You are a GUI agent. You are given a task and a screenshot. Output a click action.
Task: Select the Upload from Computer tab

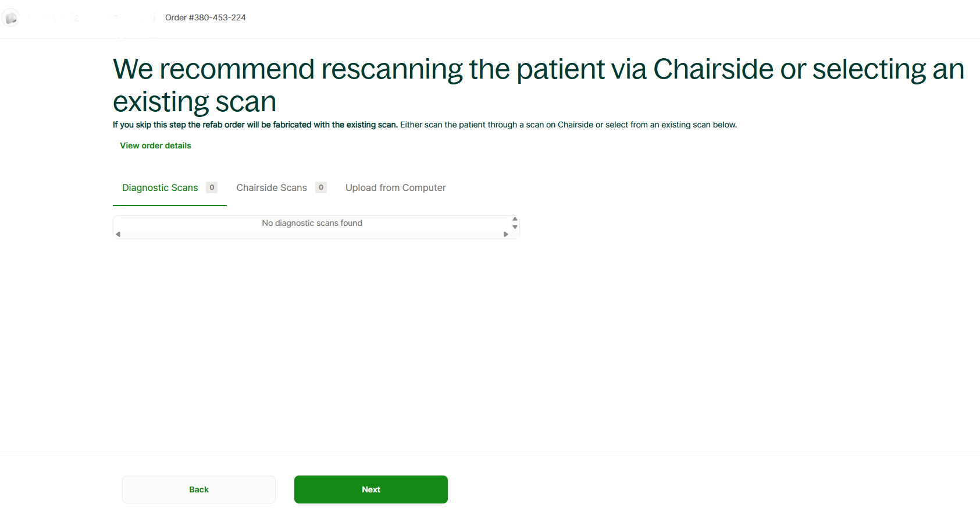pos(395,188)
